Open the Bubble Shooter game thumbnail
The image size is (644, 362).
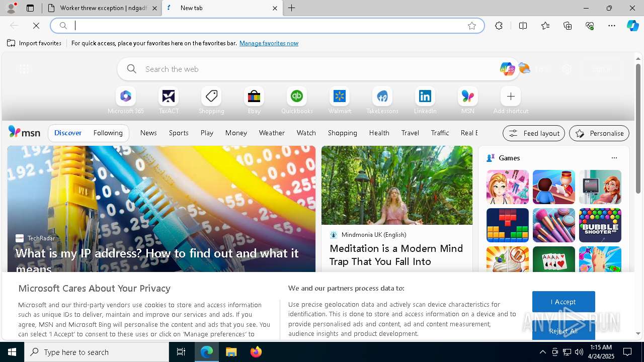point(600,225)
